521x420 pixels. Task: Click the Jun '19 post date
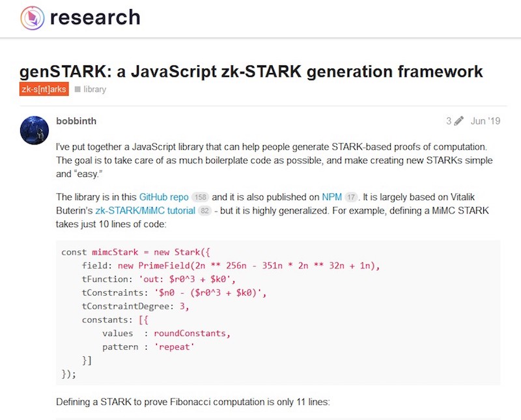coord(485,121)
